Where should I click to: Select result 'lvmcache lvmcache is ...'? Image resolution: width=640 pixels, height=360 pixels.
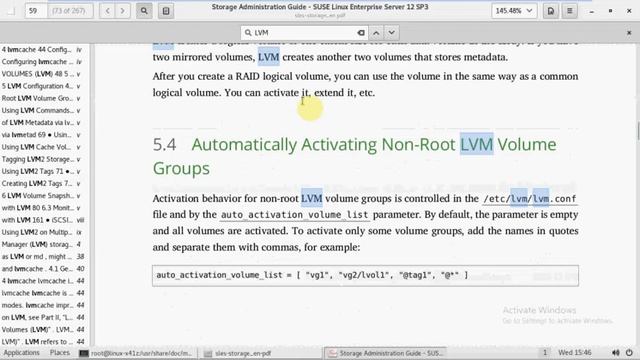tap(42, 293)
